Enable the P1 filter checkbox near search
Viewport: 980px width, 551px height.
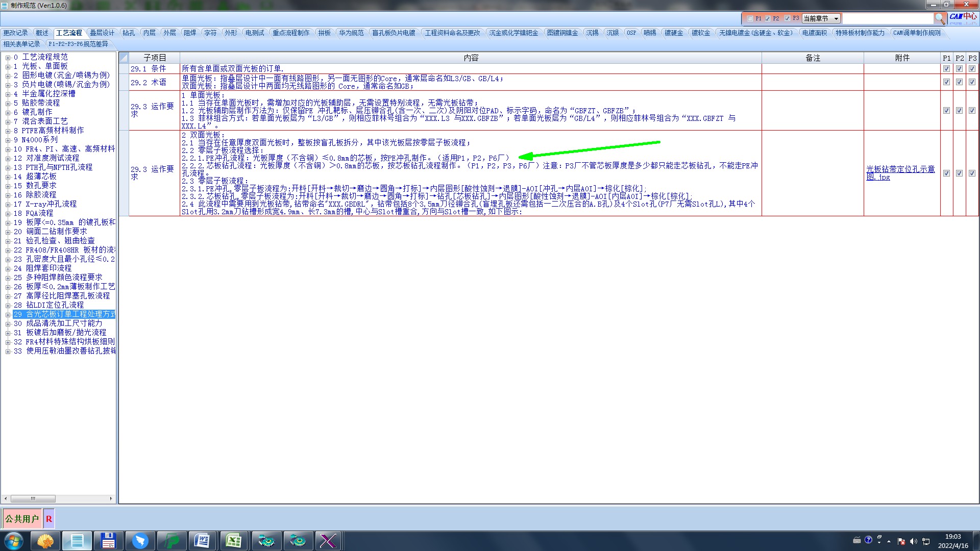pos(750,18)
